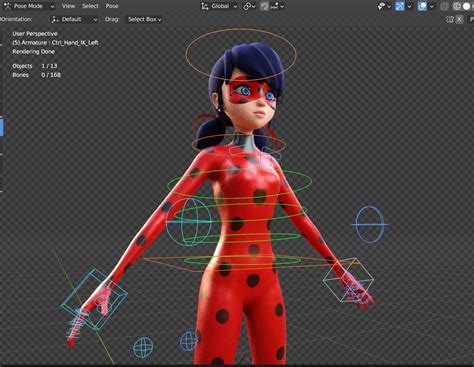474x367 pixels.
Task: Click the Objects 1 / 13 statistic
Action: [35, 66]
